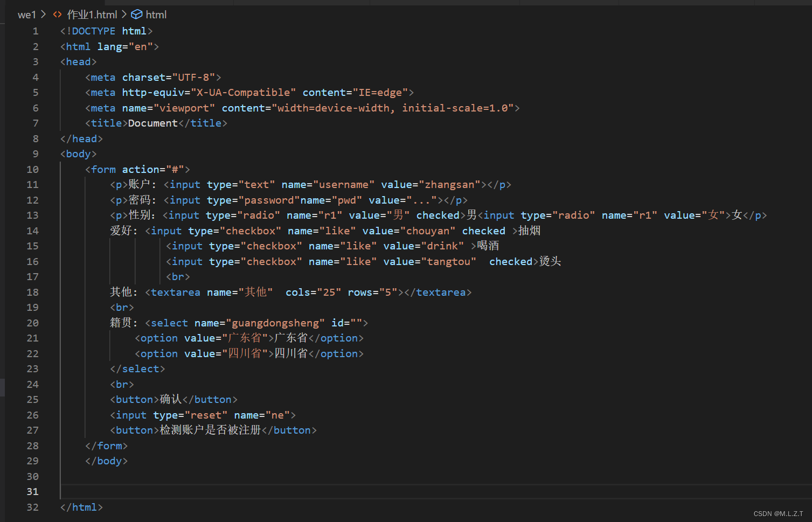Click '性别:' label on line 13
812x522 pixels.
tap(142, 215)
